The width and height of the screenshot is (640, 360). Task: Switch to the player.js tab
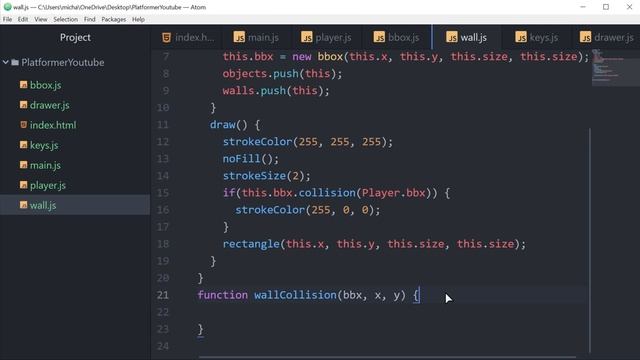pos(326,38)
